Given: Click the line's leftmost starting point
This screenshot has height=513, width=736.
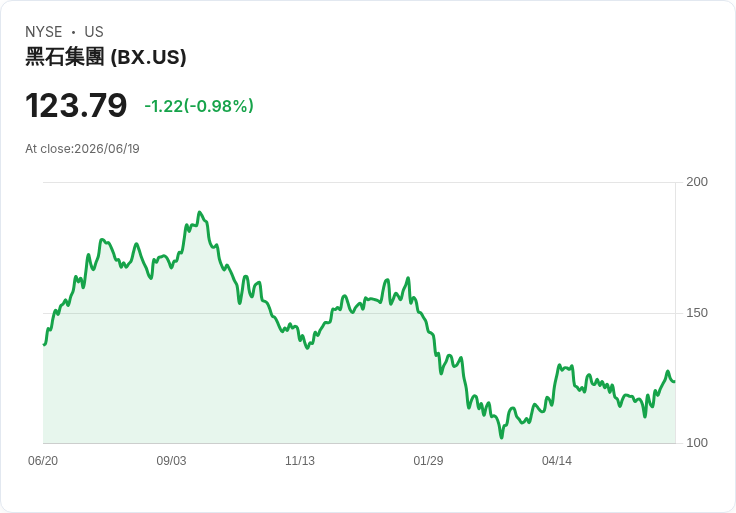Looking at the screenshot, I should click(44, 345).
